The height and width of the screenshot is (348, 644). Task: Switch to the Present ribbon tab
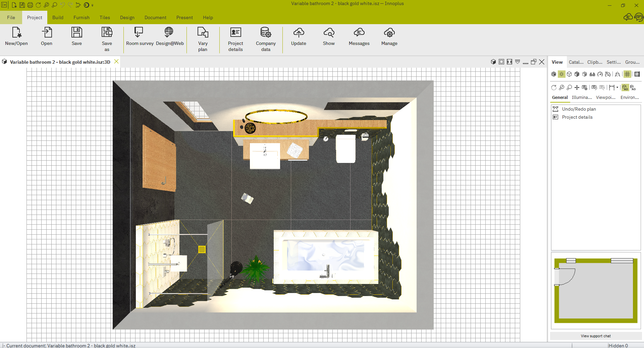click(184, 17)
